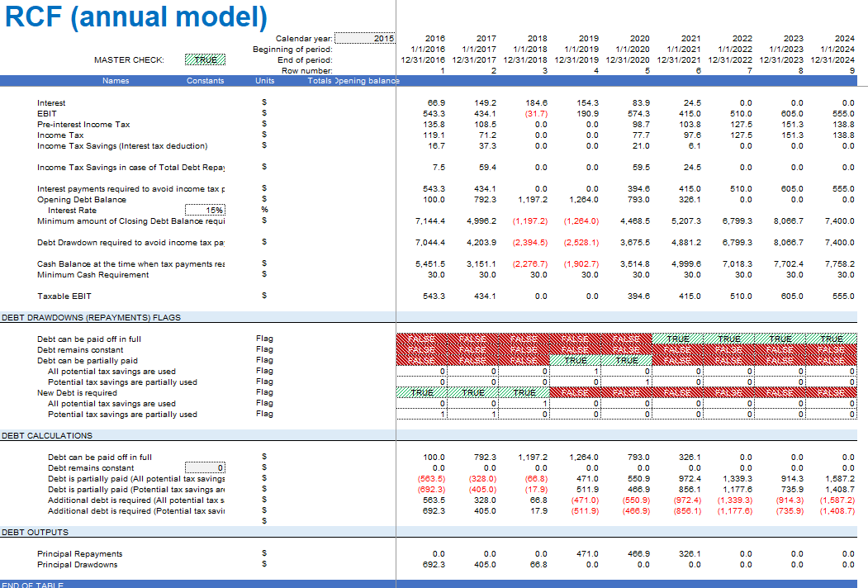Viewport: 868px width, 588px height.
Task: Click the New Debt is required 2016 flag
Action: 422,393
